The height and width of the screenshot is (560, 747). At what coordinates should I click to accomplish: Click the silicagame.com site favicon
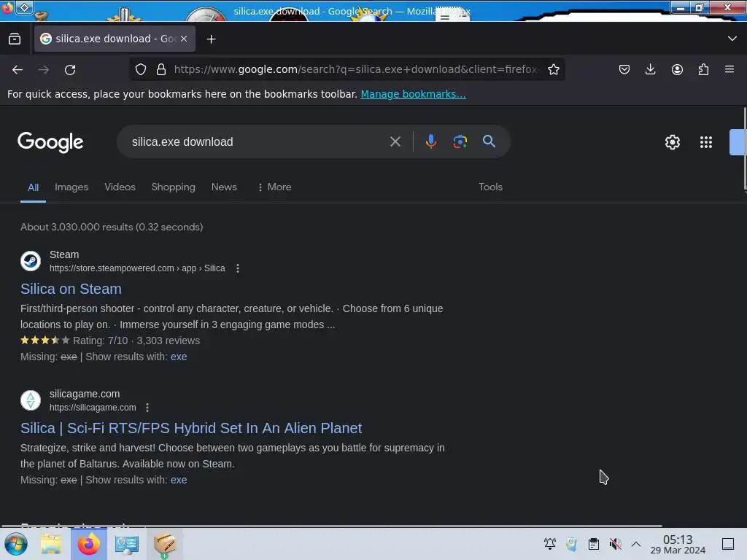point(31,400)
